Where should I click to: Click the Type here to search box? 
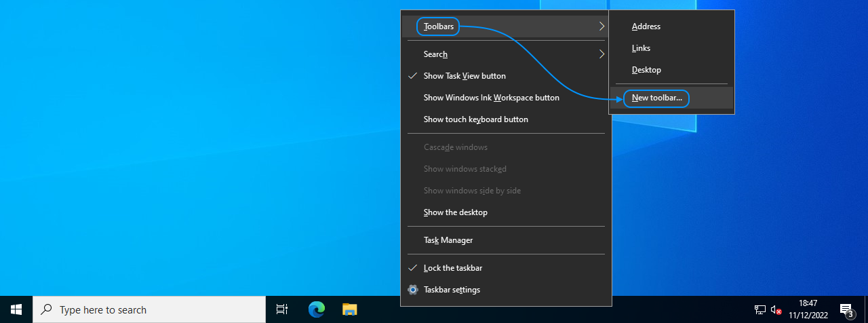[149, 310]
